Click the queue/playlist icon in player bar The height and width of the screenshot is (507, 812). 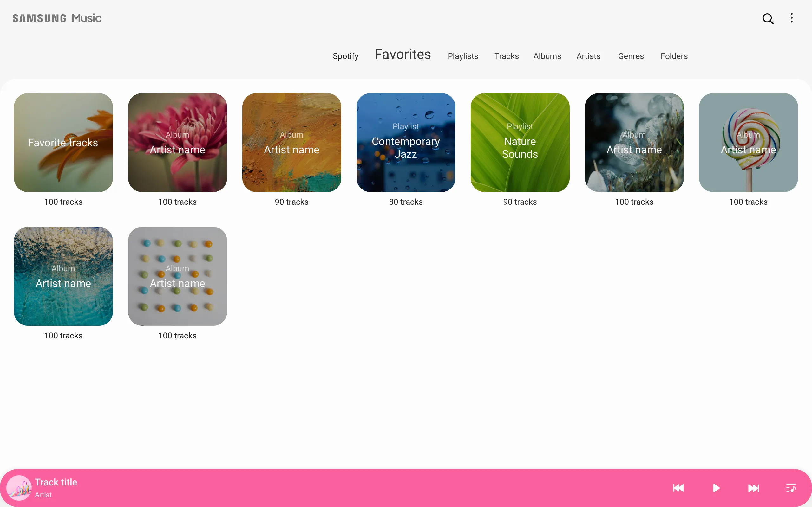[791, 488]
